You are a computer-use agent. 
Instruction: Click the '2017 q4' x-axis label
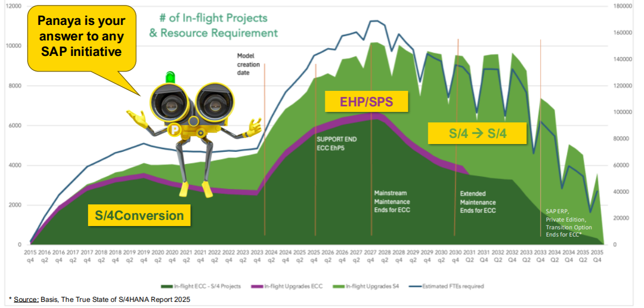[86, 256]
